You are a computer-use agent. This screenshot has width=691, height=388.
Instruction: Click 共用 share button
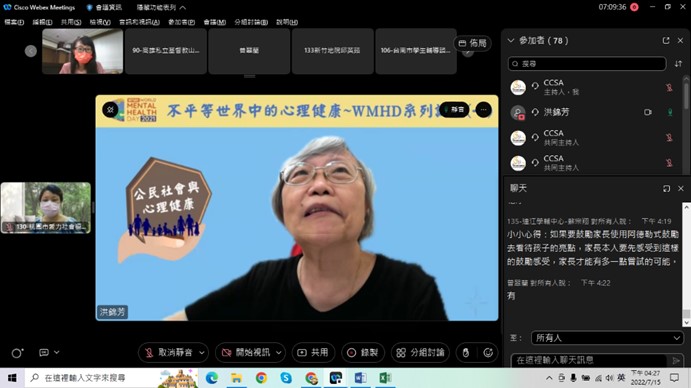pyautogui.click(x=313, y=353)
